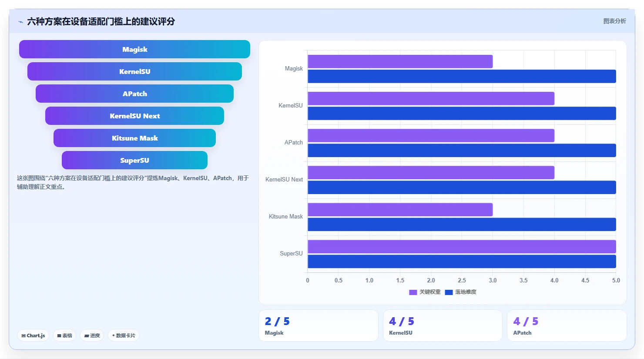Click the APatch y-axis label

click(294, 142)
